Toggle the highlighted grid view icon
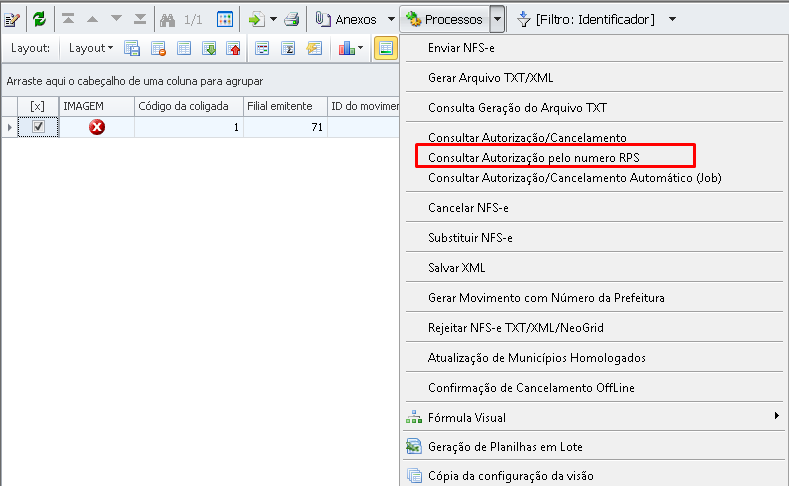The image size is (789, 486). (x=386, y=48)
